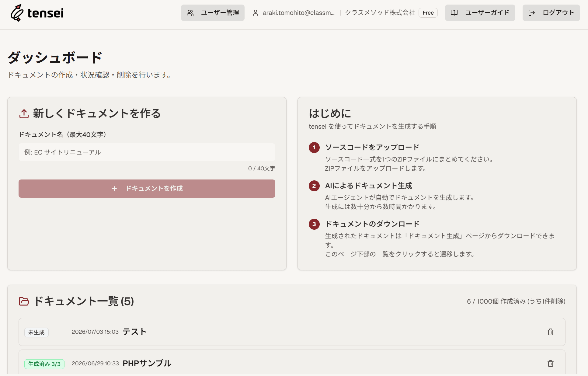Viewport: 588px width, 376px height.
Task: Click step 3 ドキュメントのダウンロード heading
Action: click(x=372, y=224)
